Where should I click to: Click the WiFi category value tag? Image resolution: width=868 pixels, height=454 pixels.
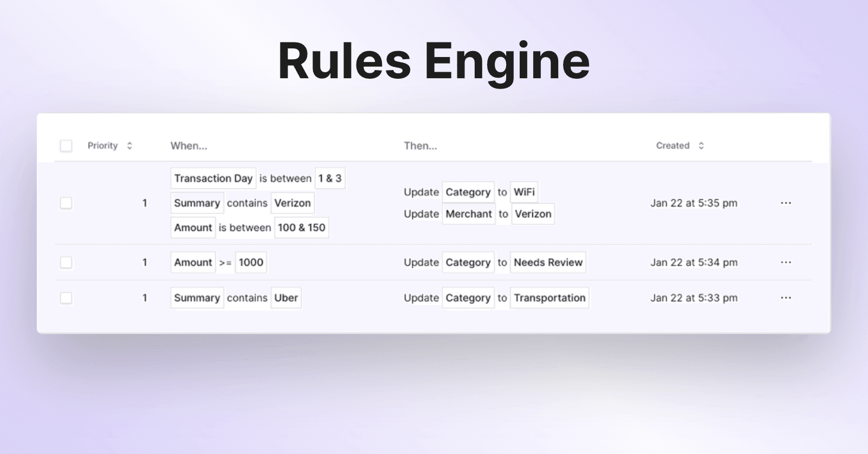(524, 192)
